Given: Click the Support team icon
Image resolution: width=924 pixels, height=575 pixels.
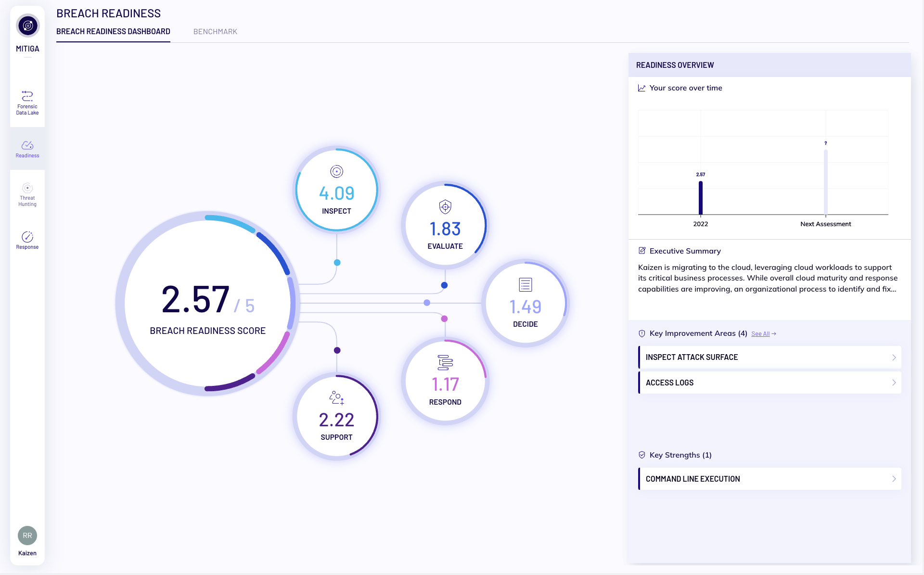Looking at the screenshot, I should coord(336,397).
